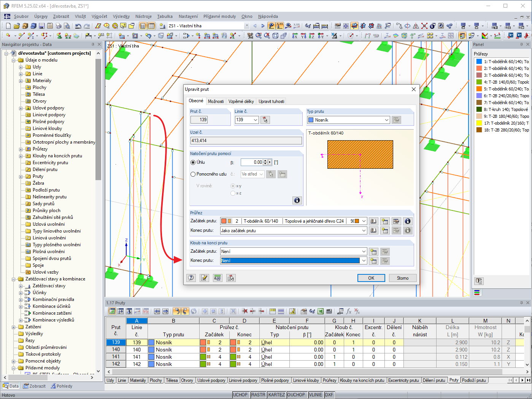Switch to the Vzpěrné délky tab
The height and width of the screenshot is (399, 532).
241,101
